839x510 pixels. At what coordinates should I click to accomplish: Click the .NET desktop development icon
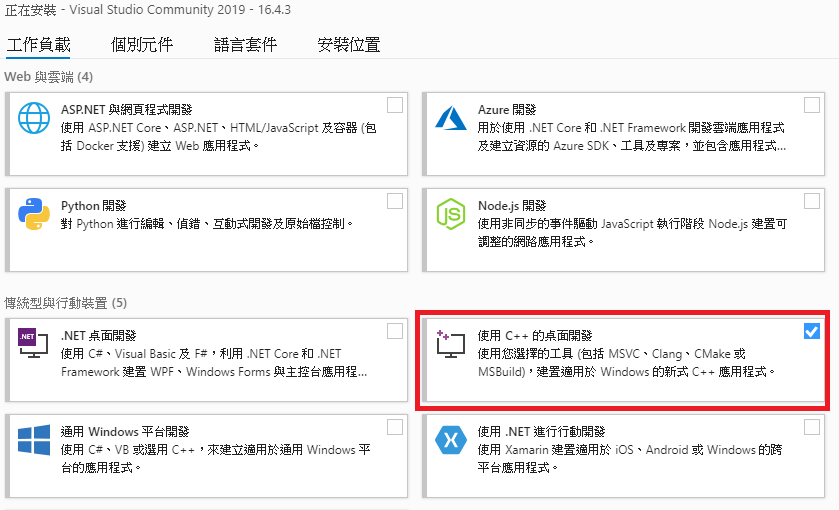point(34,343)
